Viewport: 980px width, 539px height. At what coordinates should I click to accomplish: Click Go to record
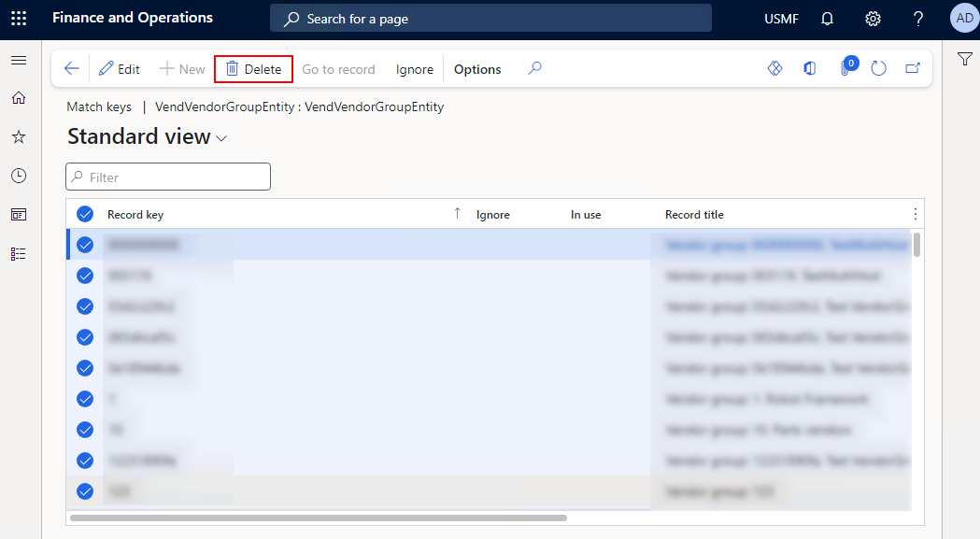coord(339,69)
